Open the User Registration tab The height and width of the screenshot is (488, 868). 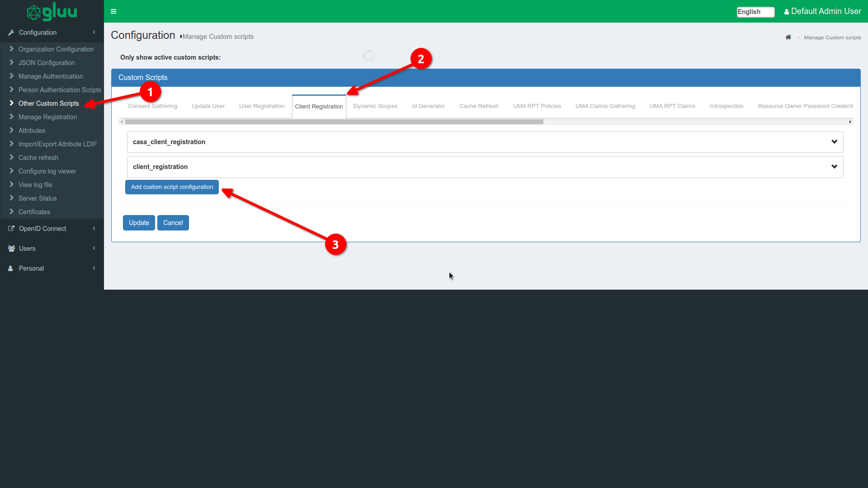pos(261,106)
